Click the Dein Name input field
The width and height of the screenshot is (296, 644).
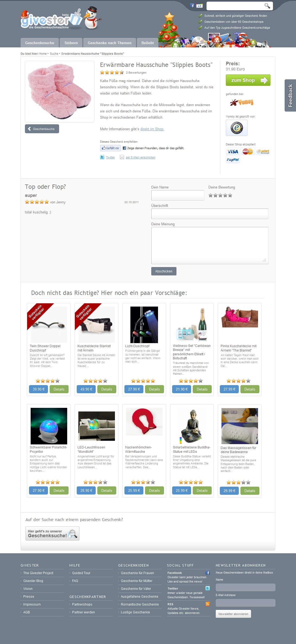(x=178, y=195)
